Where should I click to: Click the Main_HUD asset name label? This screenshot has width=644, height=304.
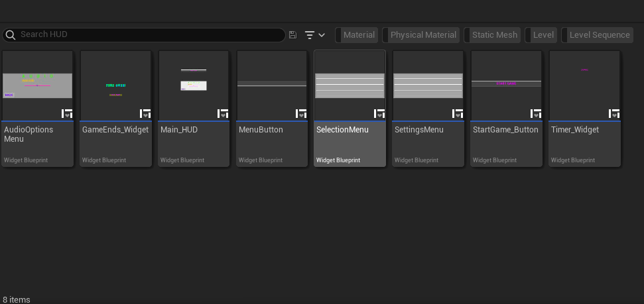pos(179,130)
